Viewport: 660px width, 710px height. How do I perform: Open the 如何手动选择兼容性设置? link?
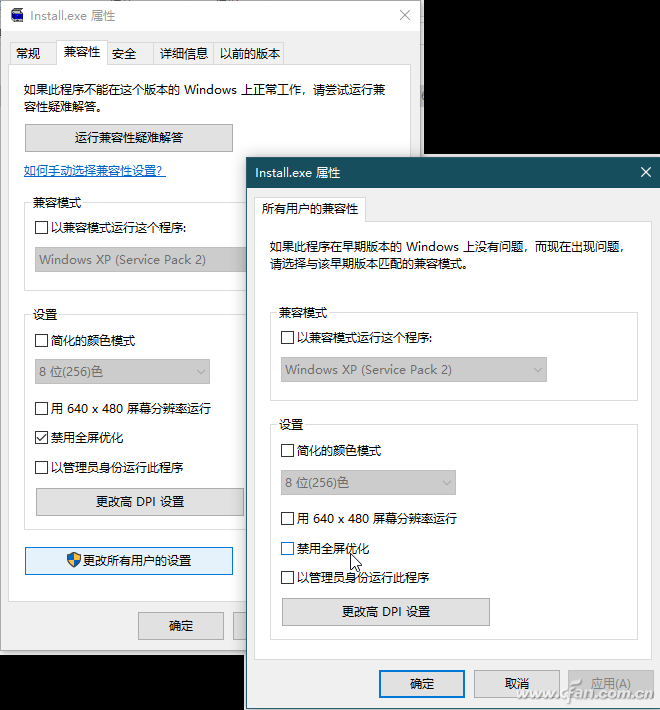95,171
